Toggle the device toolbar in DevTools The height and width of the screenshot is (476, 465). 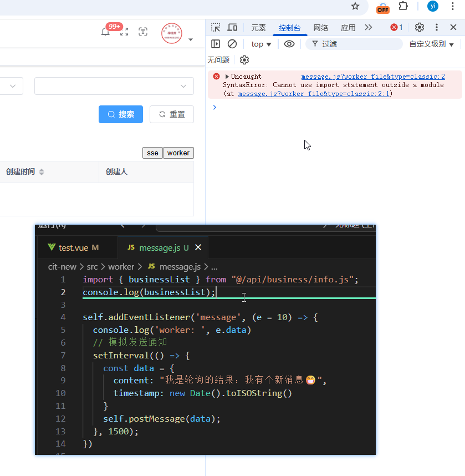pos(232,27)
